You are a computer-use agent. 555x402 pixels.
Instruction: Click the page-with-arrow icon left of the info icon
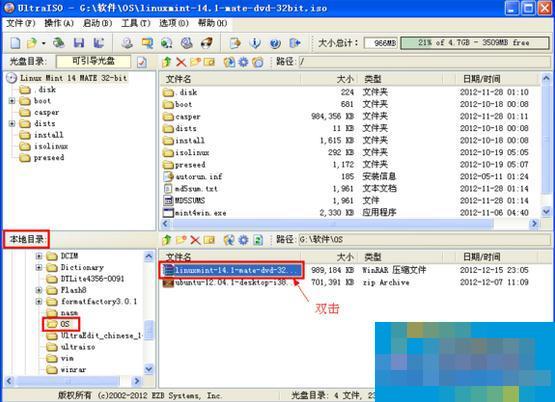[235, 43]
